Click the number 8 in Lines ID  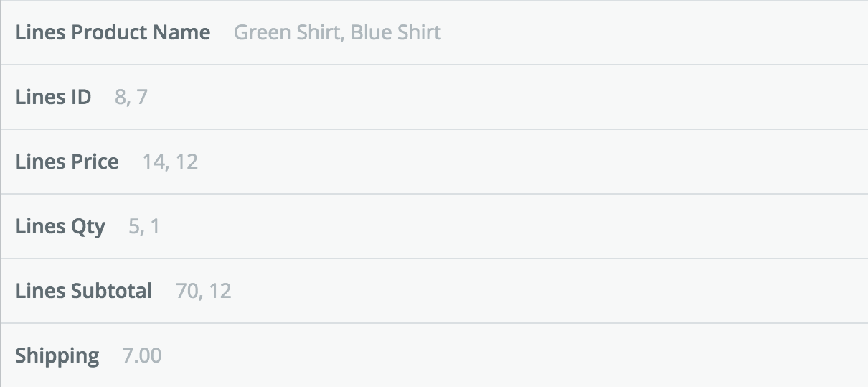[x=120, y=97]
